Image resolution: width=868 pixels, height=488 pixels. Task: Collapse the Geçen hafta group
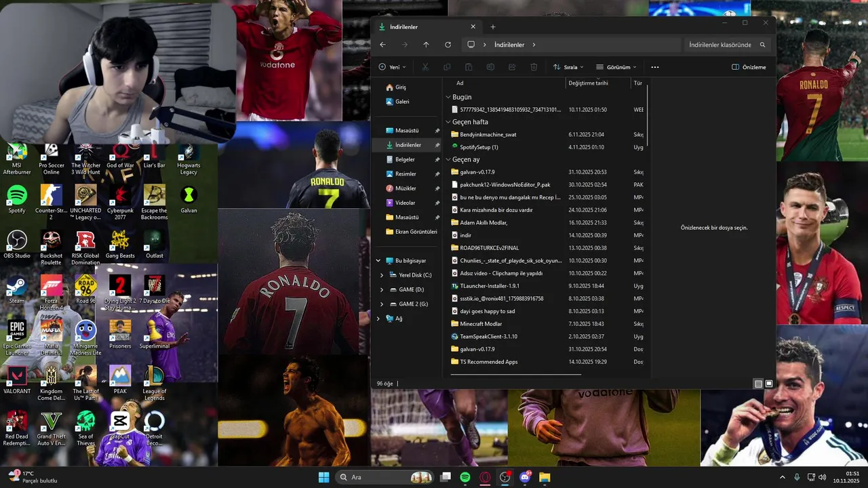click(448, 122)
